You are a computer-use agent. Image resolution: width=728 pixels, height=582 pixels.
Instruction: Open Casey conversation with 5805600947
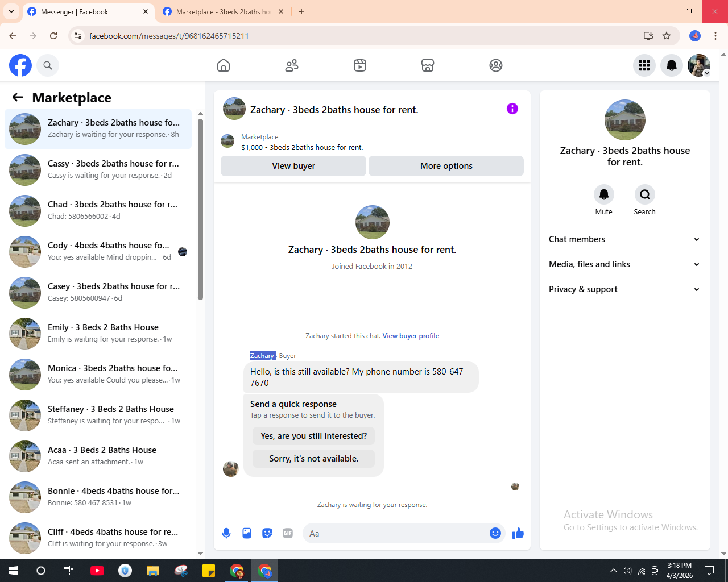click(x=98, y=293)
